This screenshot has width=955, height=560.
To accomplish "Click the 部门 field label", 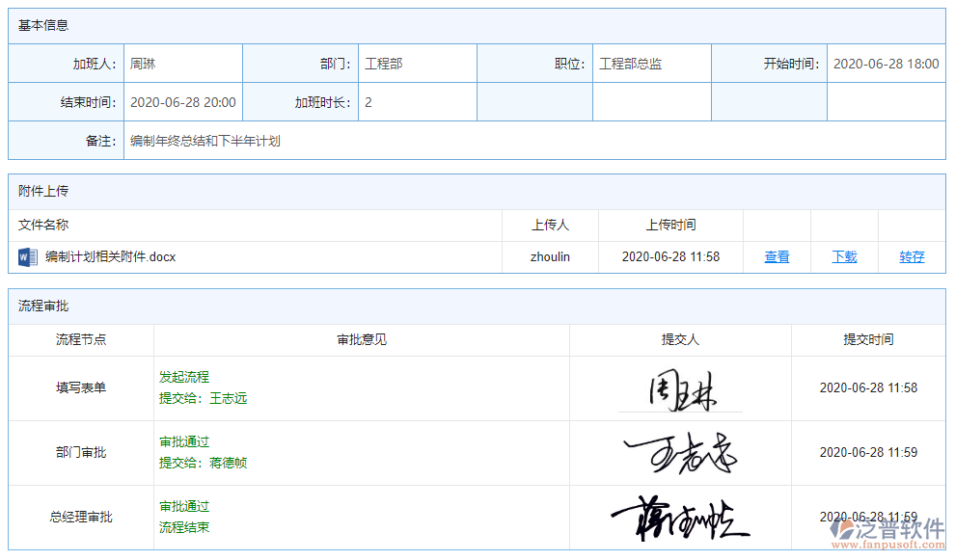I will 336,64.
